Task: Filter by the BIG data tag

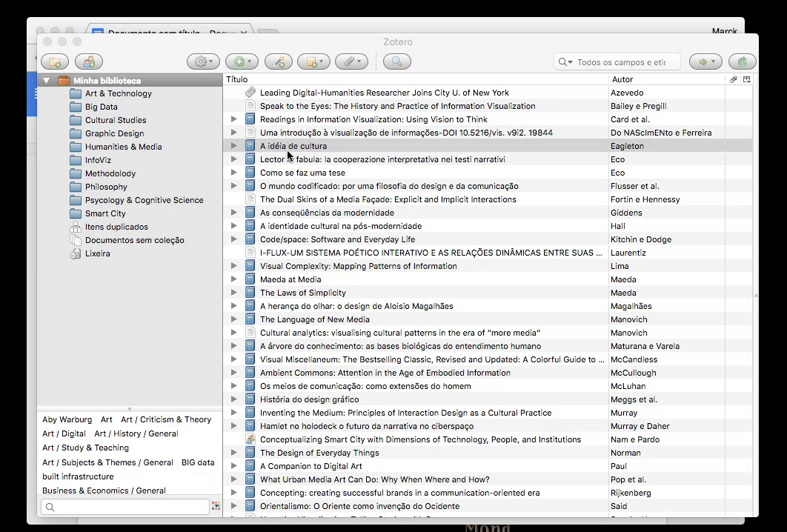Action: (x=198, y=462)
